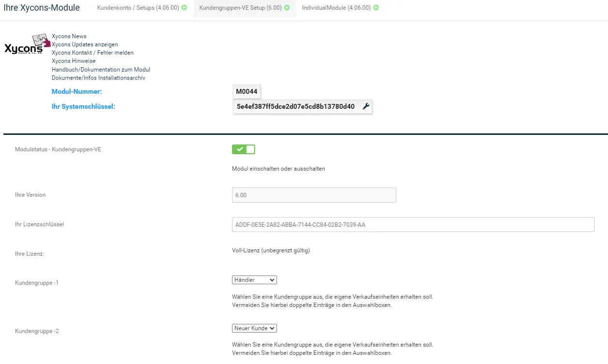Click the Xycons puzzle logo
Screen dimensions: 608x364
click(x=27, y=44)
